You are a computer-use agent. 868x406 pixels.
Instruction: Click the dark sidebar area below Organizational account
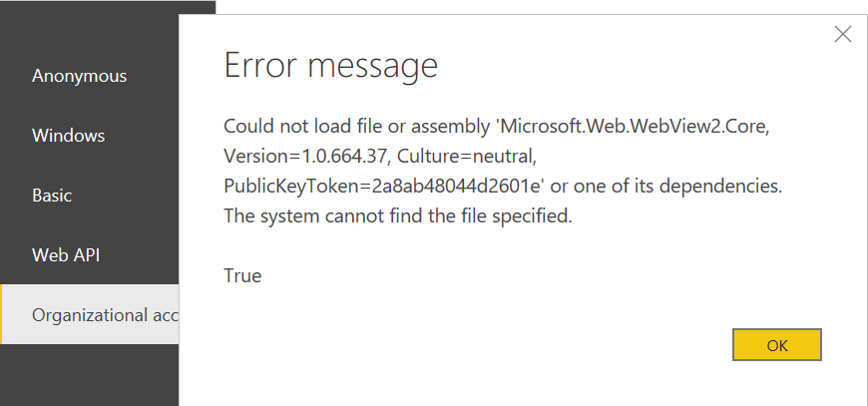tap(89, 375)
